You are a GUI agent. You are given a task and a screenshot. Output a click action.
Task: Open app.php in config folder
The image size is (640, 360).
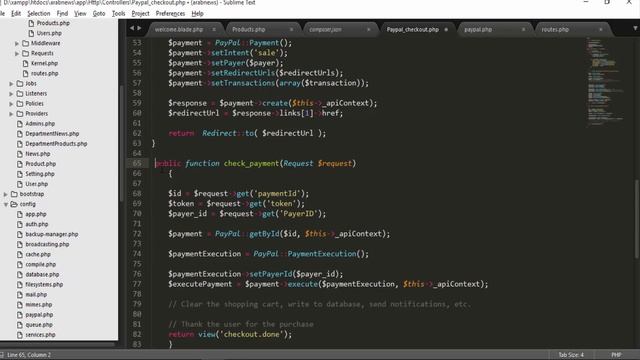pyautogui.click(x=36, y=214)
